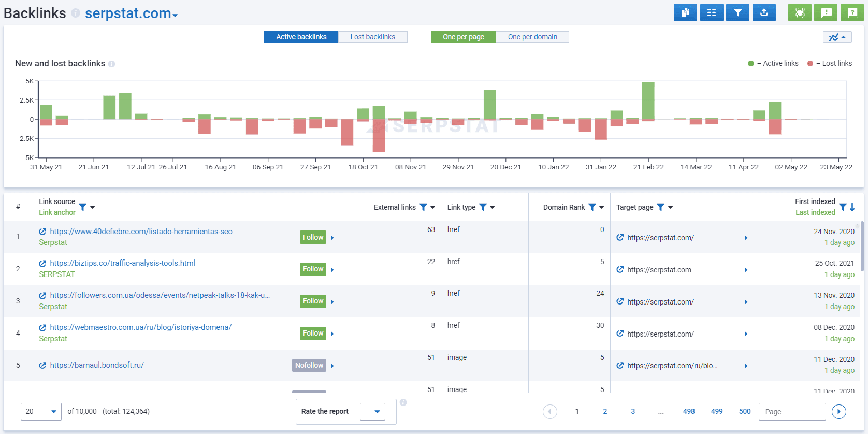Switch to Lost backlinks tab
The height and width of the screenshot is (434, 868).
click(373, 37)
